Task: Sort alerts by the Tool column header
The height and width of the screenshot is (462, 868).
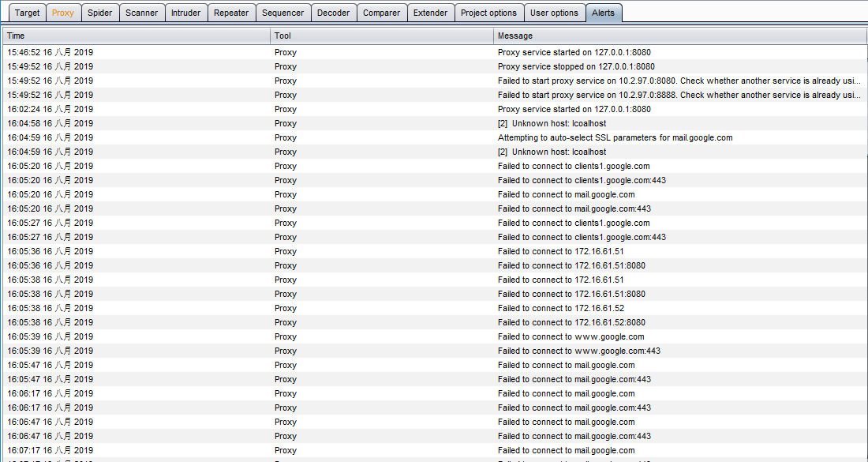Action: point(382,36)
